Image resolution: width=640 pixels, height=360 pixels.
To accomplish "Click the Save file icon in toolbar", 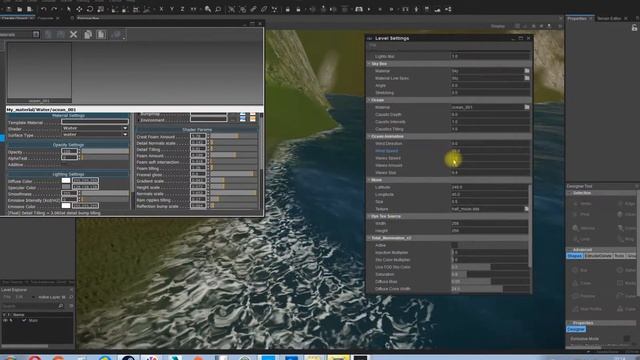I will (29, 9).
